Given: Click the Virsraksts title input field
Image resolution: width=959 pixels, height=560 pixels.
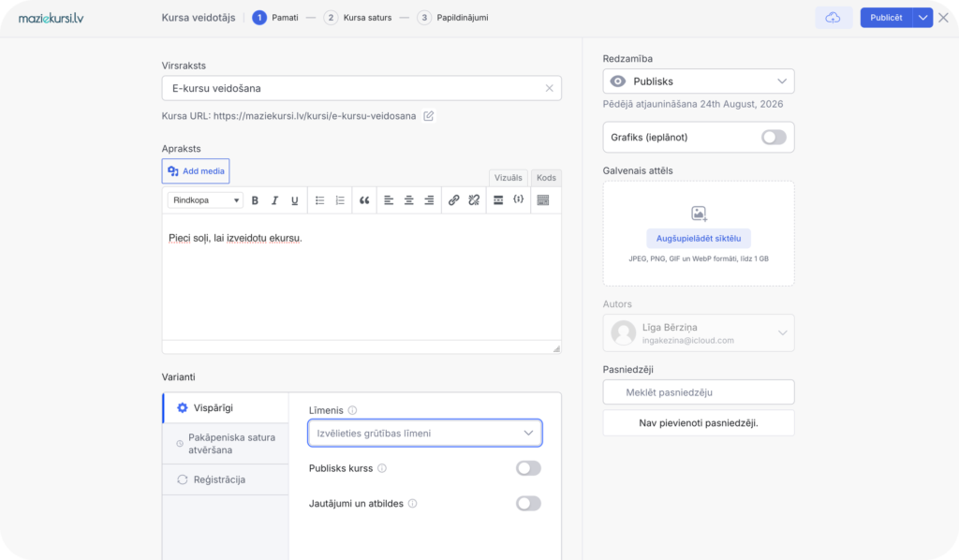Looking at the screenshot, I should click(x=361, y=89).
